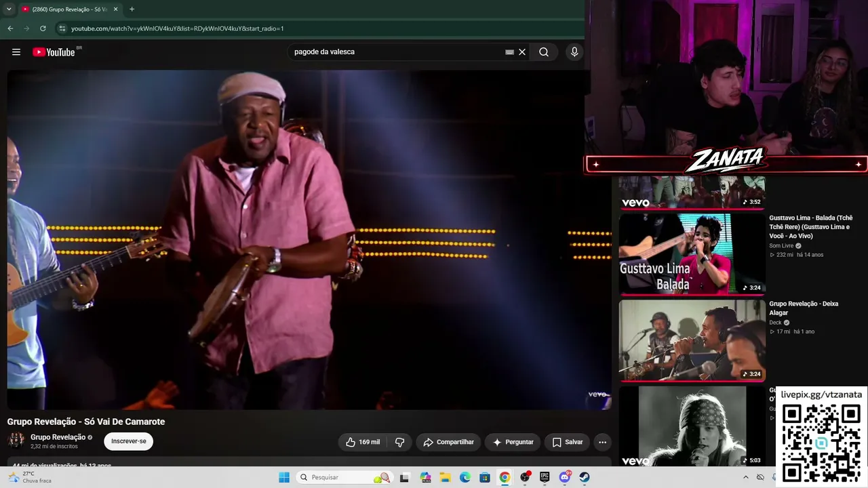Click the video title Só Vai De Camarote

click(x=86, y=422)
